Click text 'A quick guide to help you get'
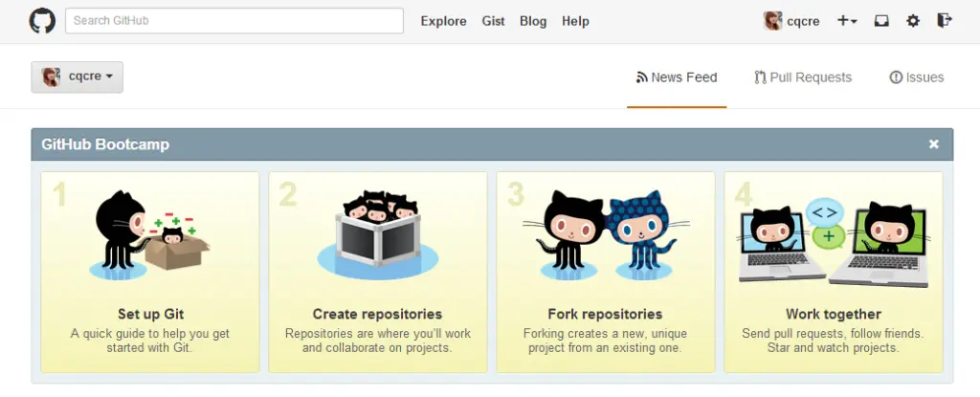This screenshot has width=980, height=397. pos(150,333)
